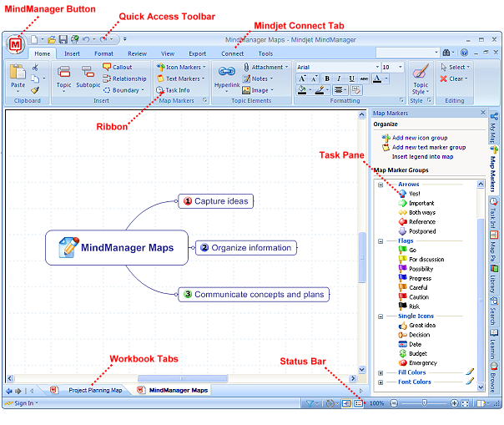The width and height of the screenshot is (504, 425).
Task: Click Insert legend into map link
Action: pyautogui.click(x=422, y=157)
